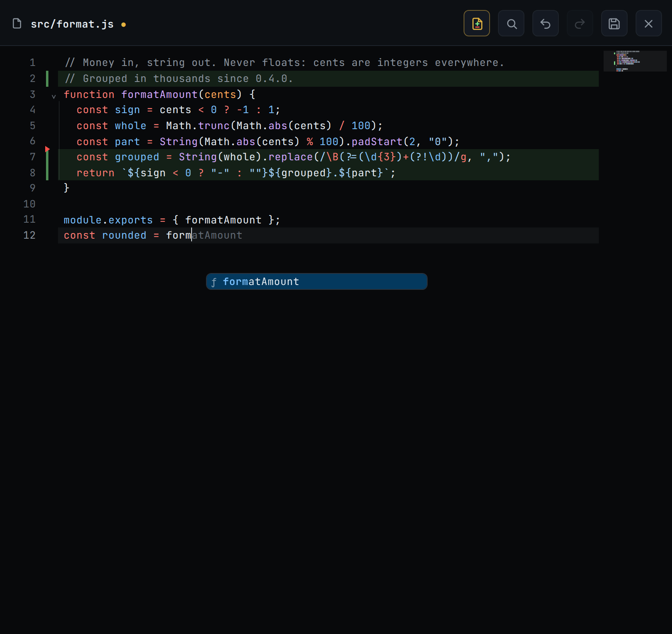
Task: Click the closing brace on line 9
Action: click(66, 188)
